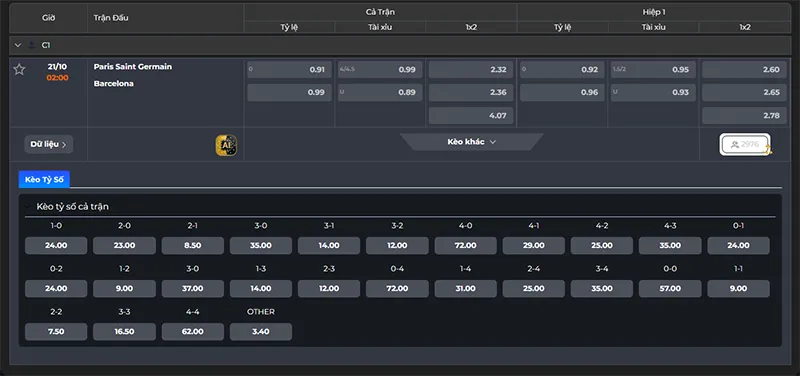Screen dimensions: 800x376
Task: Pick first-half draw odds 2.78
Action: [x=744, y=116]
